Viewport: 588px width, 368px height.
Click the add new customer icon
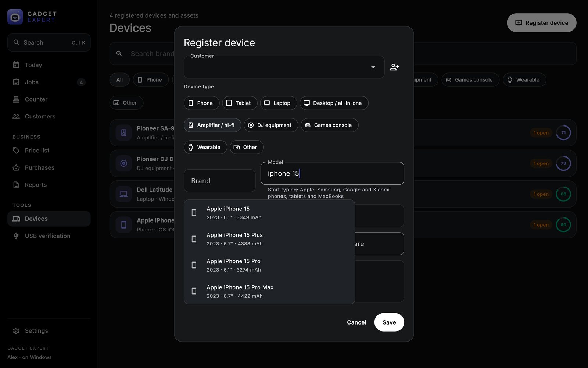point(394,67)
